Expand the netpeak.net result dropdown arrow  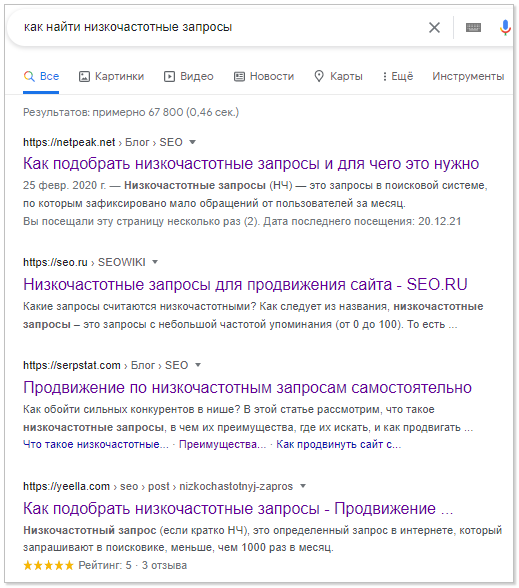[192, 142]
